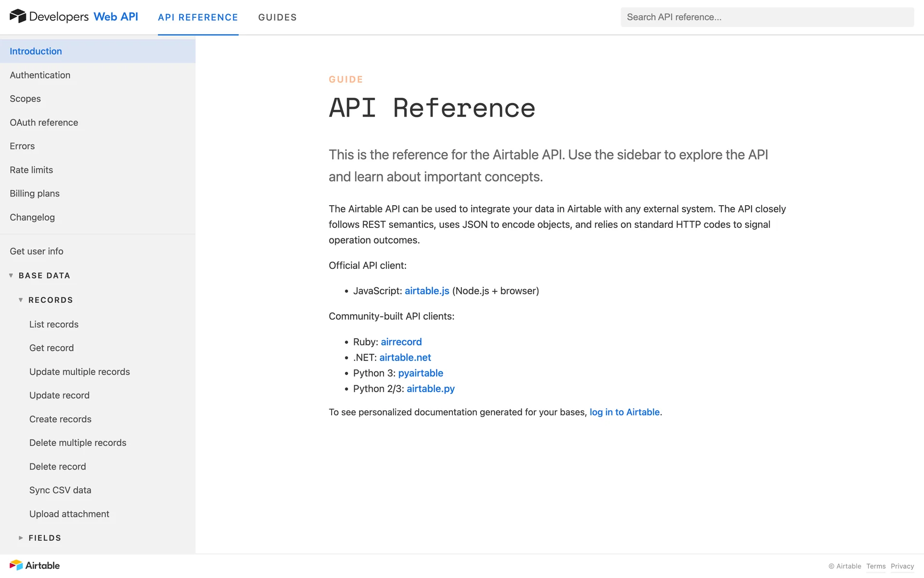Open the airtable.js link
Viewport: 924px width, 578px height.
tap(426, 291)
